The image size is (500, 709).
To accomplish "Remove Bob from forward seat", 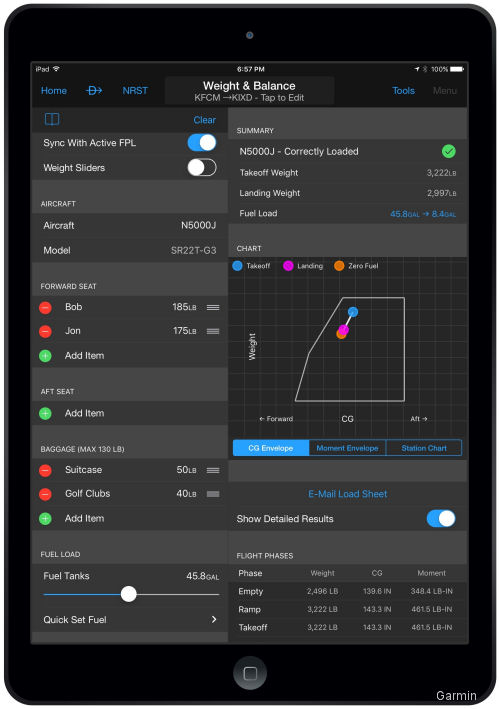I will tap(45, 307).
